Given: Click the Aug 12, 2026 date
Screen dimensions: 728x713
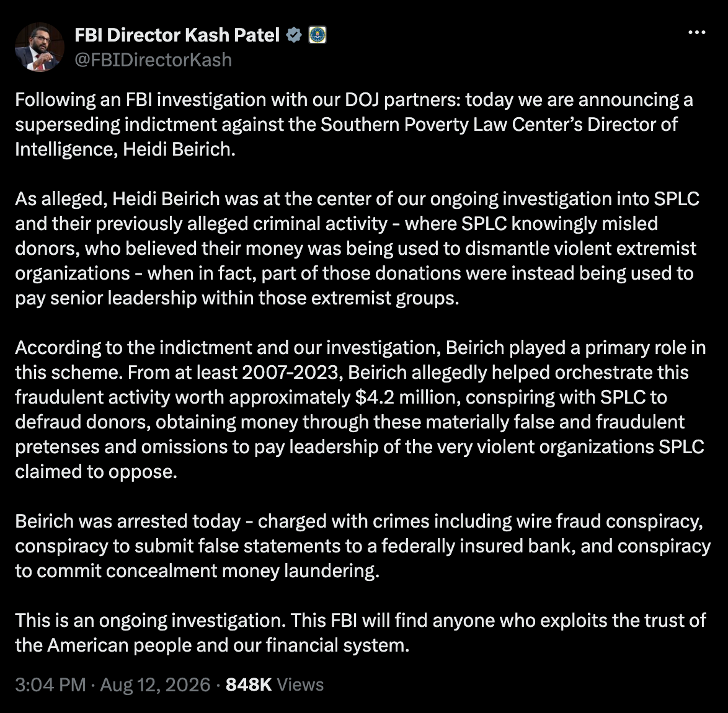Looking at the screenshot, I should [x=155, y=684].
